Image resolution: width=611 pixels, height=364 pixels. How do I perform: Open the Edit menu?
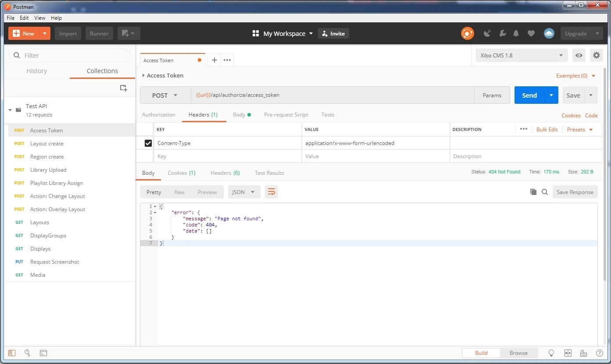tap(24, 18)
